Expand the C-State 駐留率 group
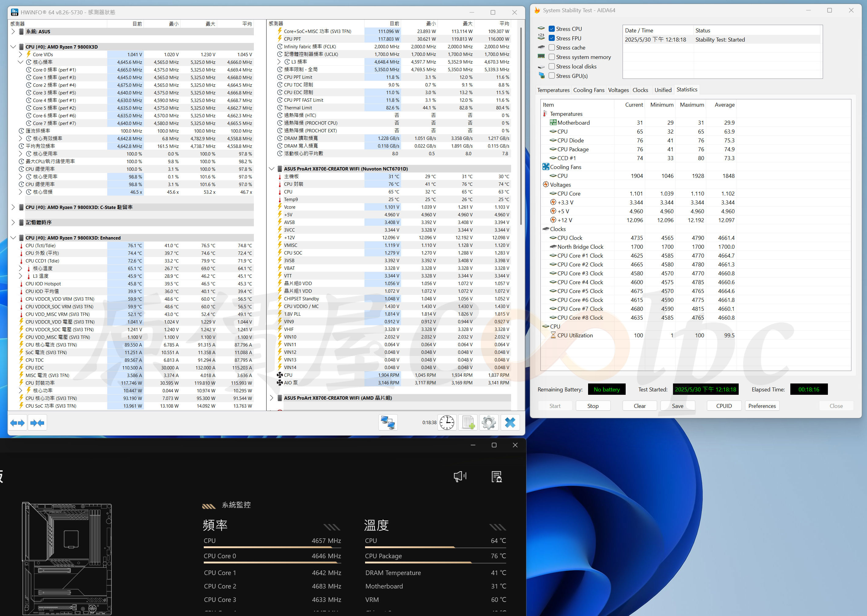Screen dimensions: 867x616 [13, 207]
